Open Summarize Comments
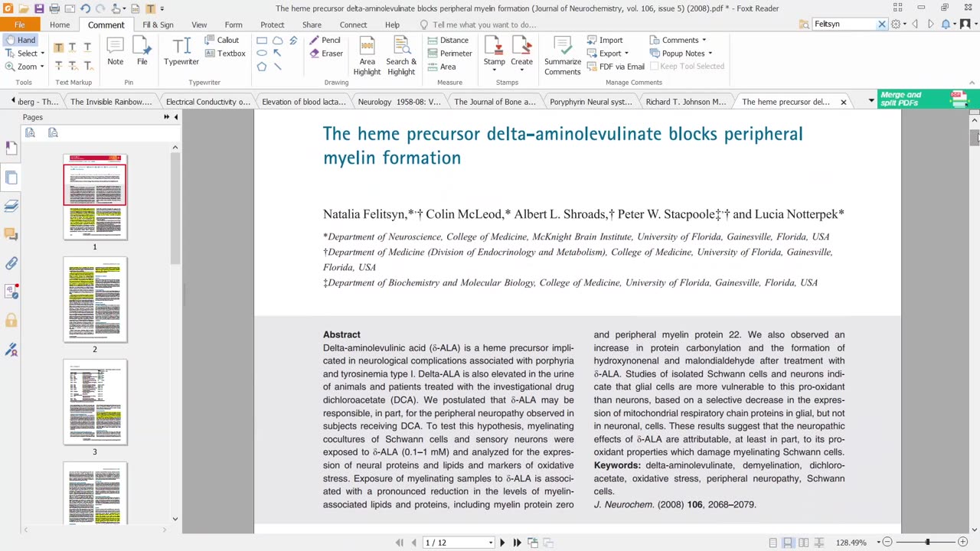This screenshot has width=980, height=551. pos(563,56)
